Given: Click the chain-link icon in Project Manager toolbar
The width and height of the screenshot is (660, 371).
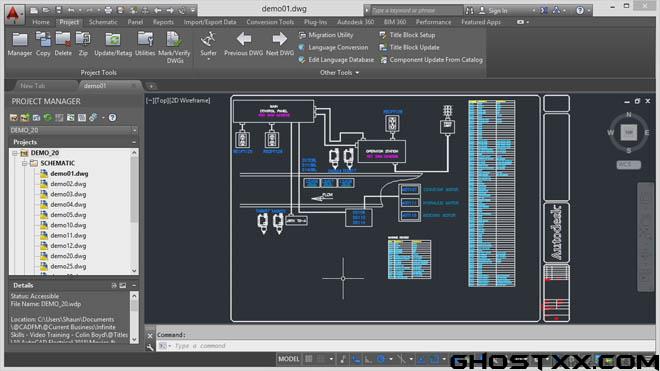Looking at the screenshot, I should pos(93,117).
